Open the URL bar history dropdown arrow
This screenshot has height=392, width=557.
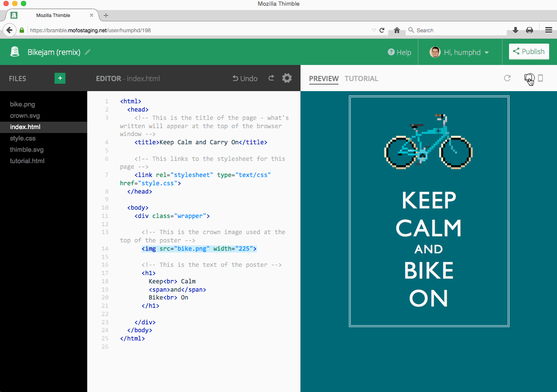pyautogui.click(x=374, y=31)
